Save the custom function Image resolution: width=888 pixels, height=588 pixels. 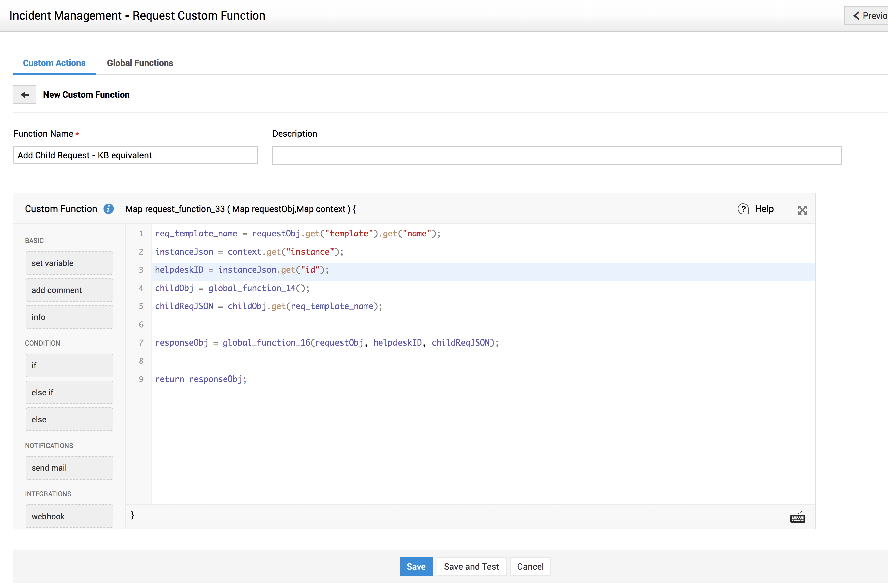click(416, 566)
